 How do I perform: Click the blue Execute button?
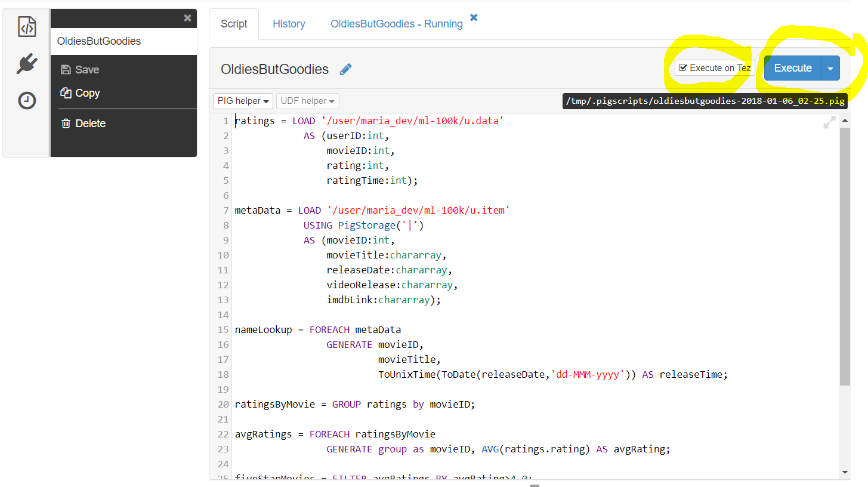793,68
